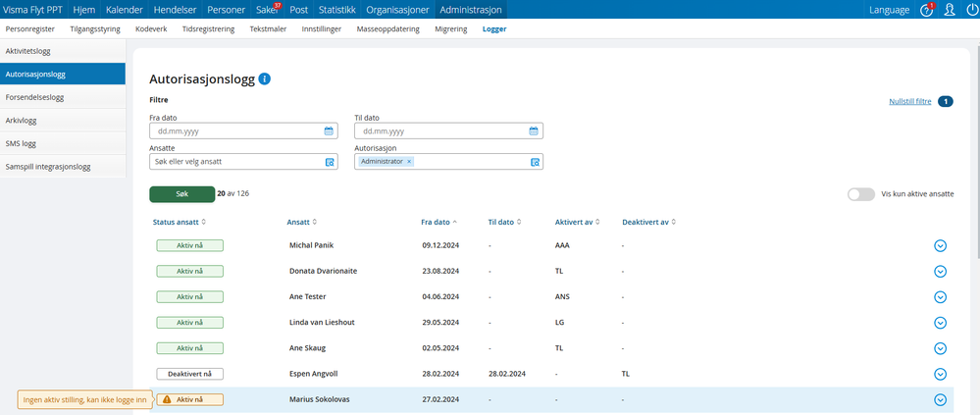This screenshot has width=980, height=415.
Task: Click the Nullstill filtre link
Action: click(x=909, y=101)
